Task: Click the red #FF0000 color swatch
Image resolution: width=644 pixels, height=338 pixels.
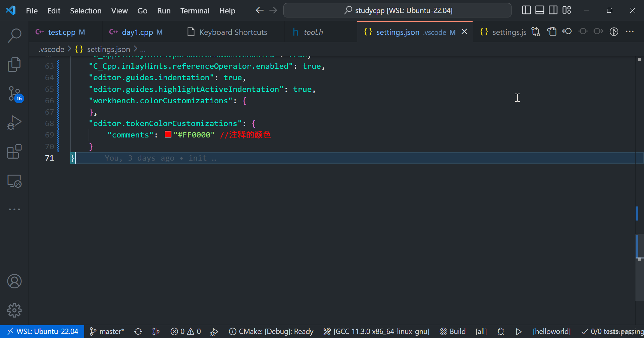Action: [x=168, y=134]
